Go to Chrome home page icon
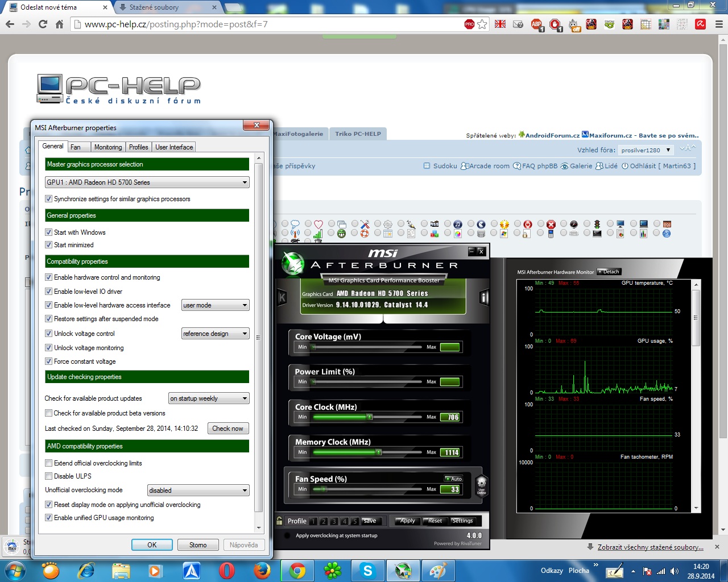 coord(60,24)
